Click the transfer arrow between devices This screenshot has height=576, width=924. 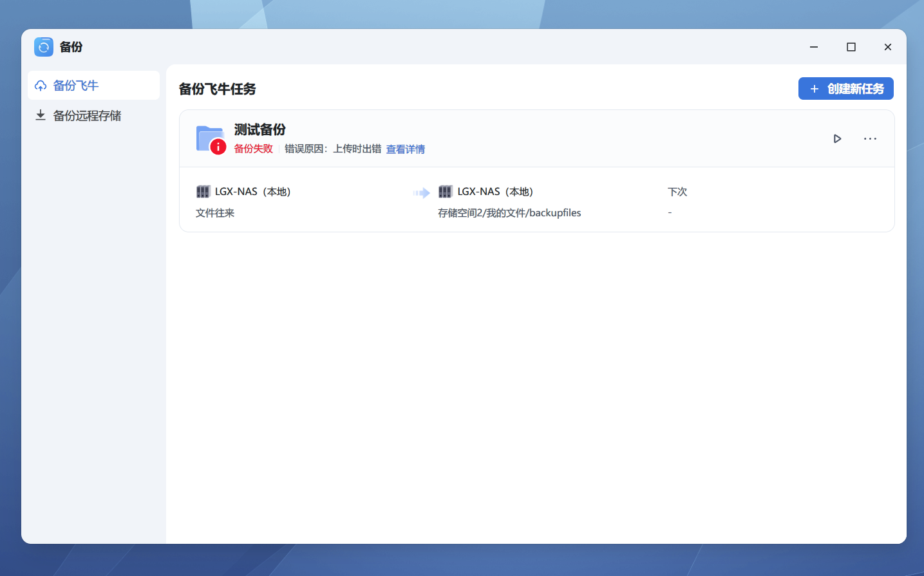point(422,192)
